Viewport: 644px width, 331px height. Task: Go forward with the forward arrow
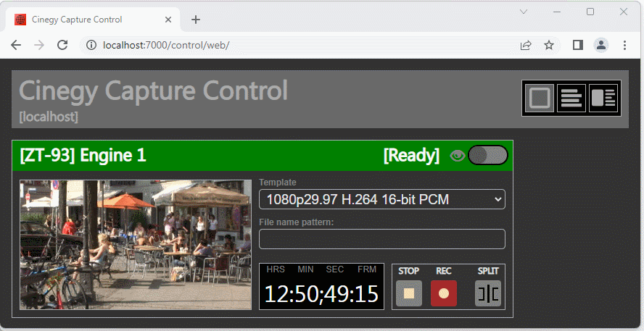39,45
